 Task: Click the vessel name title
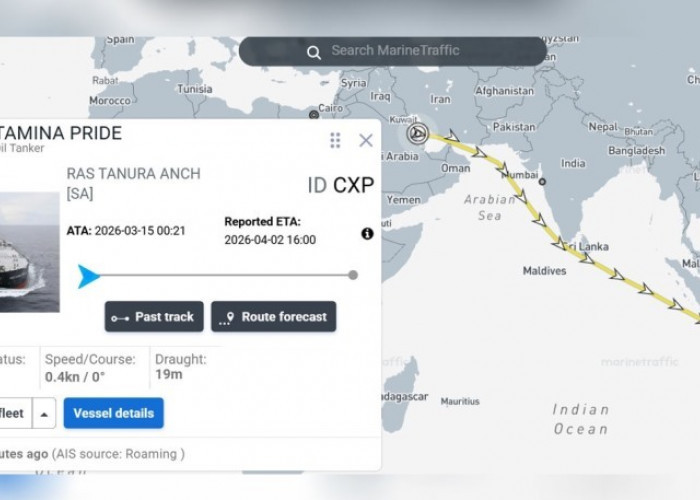60,133
